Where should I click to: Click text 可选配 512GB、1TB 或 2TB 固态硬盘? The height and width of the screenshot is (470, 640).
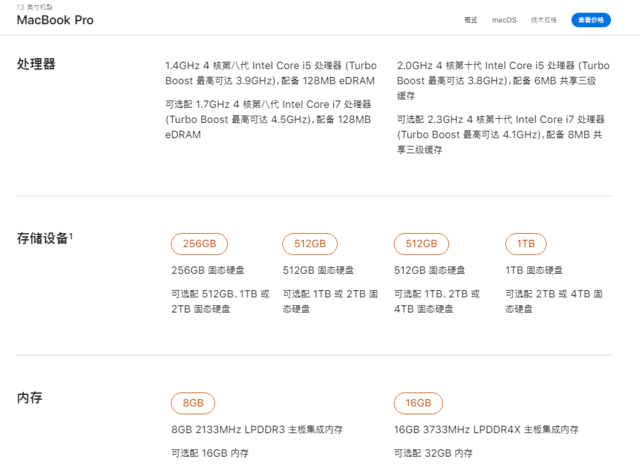(x=220, y=302)
